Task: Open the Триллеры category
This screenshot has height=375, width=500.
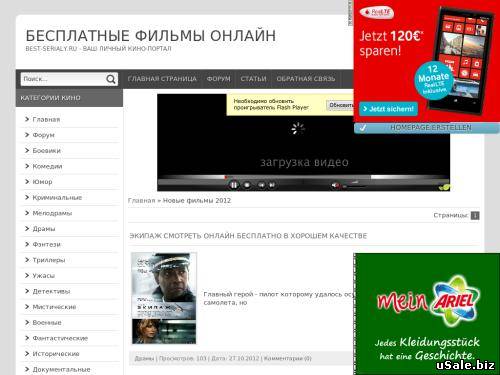Action: coord(49,260)
